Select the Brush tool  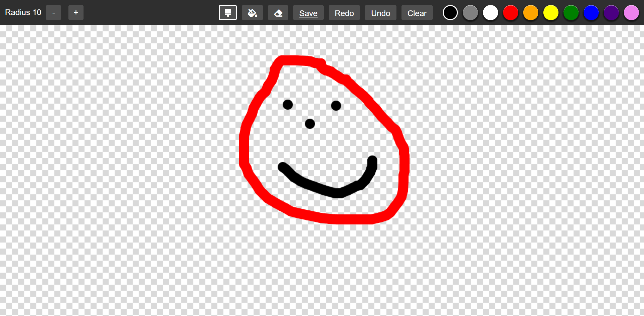click(227, 12)
